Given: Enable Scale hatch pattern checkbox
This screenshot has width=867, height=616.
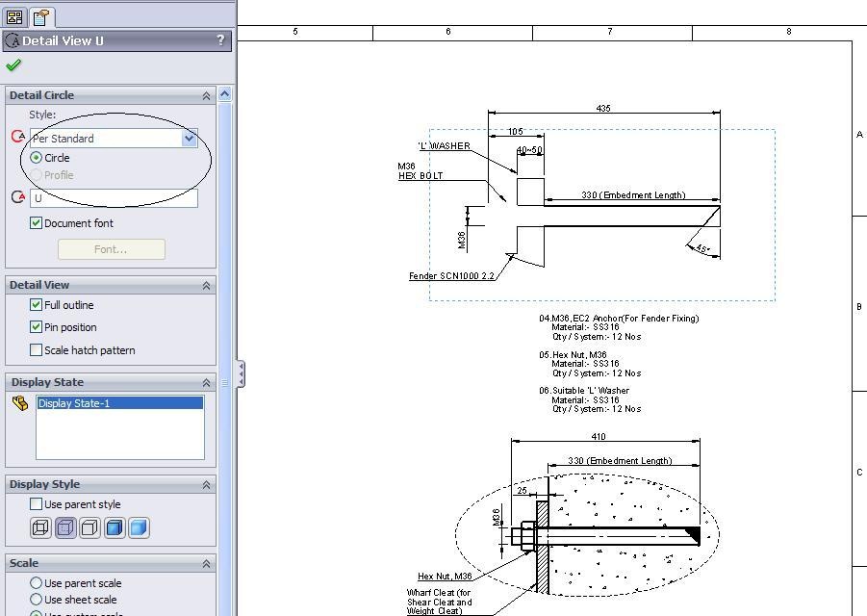Looking at the screenshot, I should (x=36, y=350).
